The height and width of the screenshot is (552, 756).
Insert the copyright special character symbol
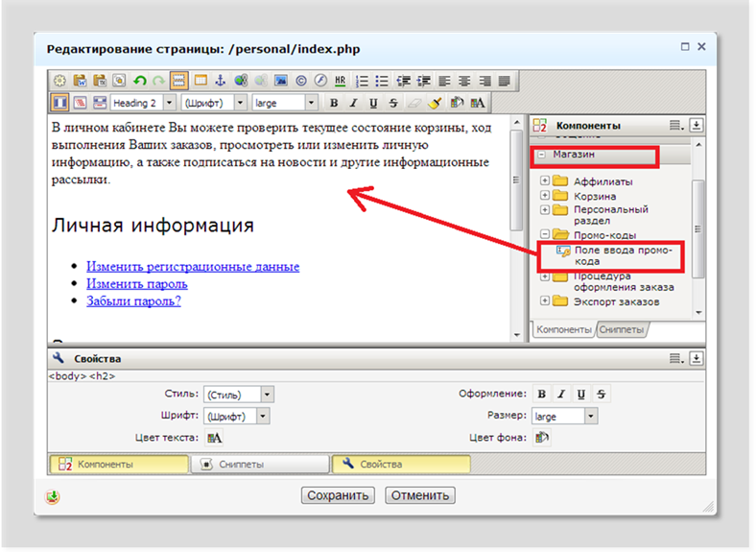click(301, 82)
